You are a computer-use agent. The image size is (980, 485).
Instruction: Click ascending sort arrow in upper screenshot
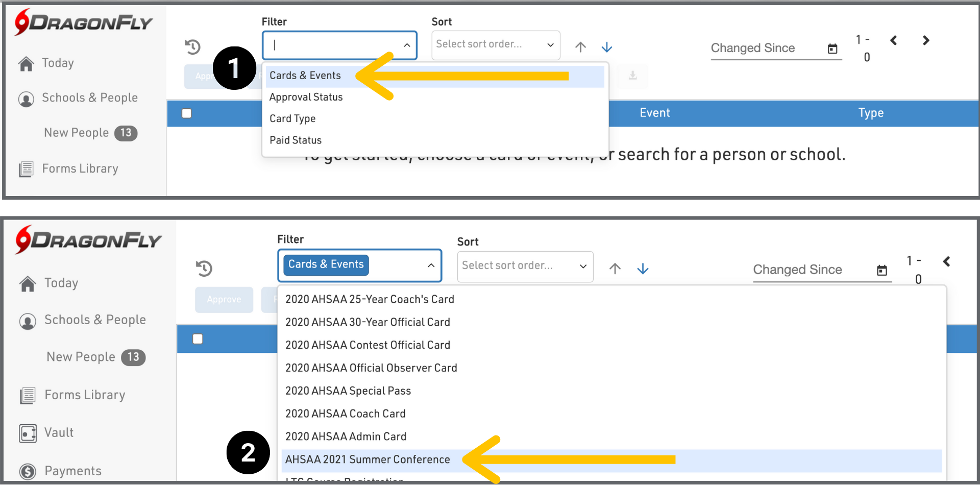click(580, 47)
